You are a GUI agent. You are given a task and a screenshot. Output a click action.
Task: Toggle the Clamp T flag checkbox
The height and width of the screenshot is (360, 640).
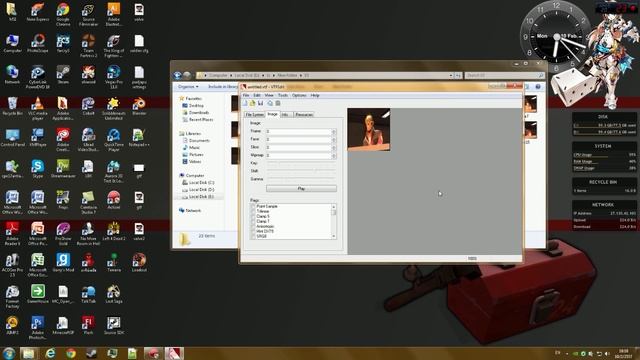pos(253,221)
